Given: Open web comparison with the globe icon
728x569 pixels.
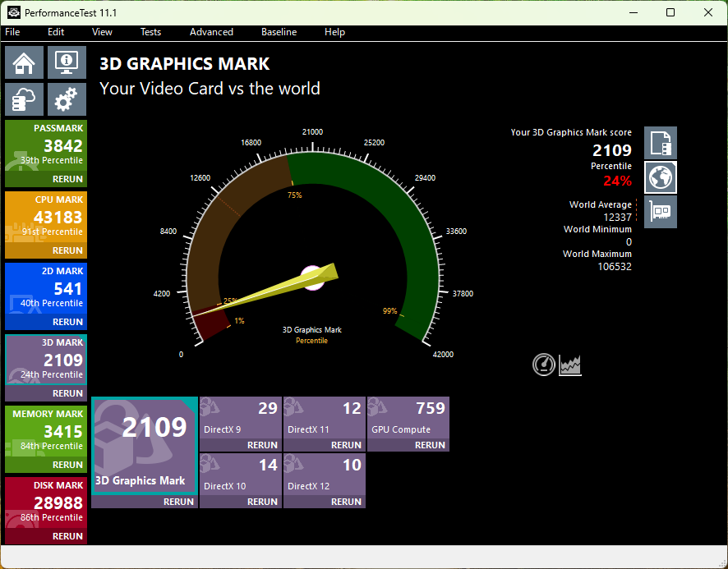Looking at the screenshot, I should tap(661, 177).
